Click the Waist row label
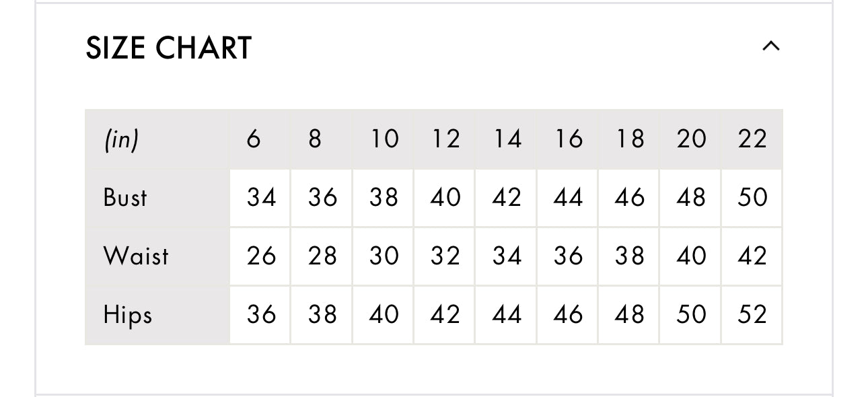The height and width of the screenshot is (397, 868). point(136,256)
